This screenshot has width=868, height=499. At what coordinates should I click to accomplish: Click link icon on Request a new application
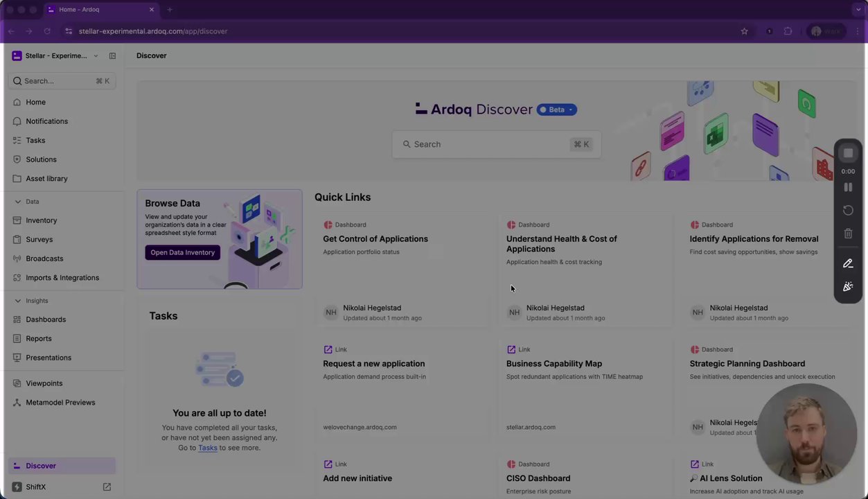pyautogui.click(x=328, y=349)
